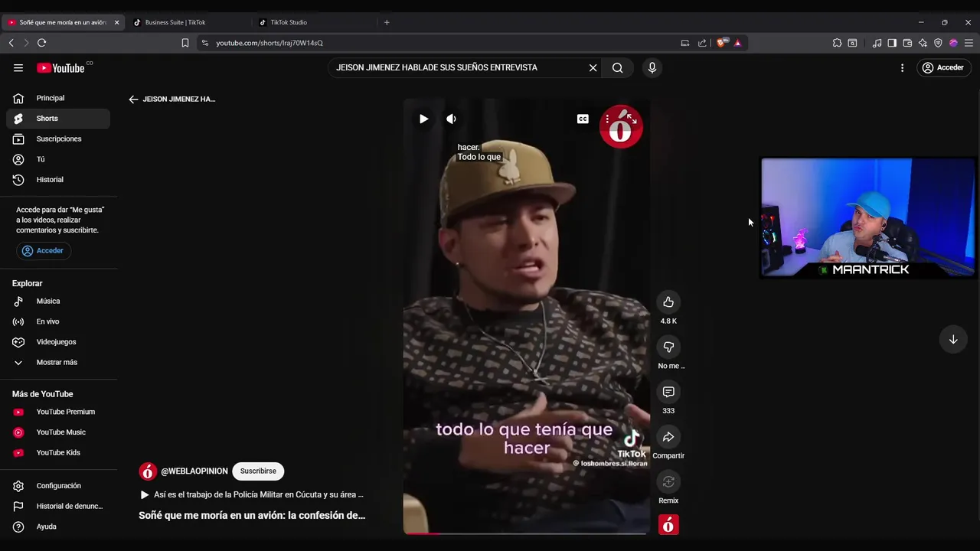Open Configuración settings

point(58,486)
